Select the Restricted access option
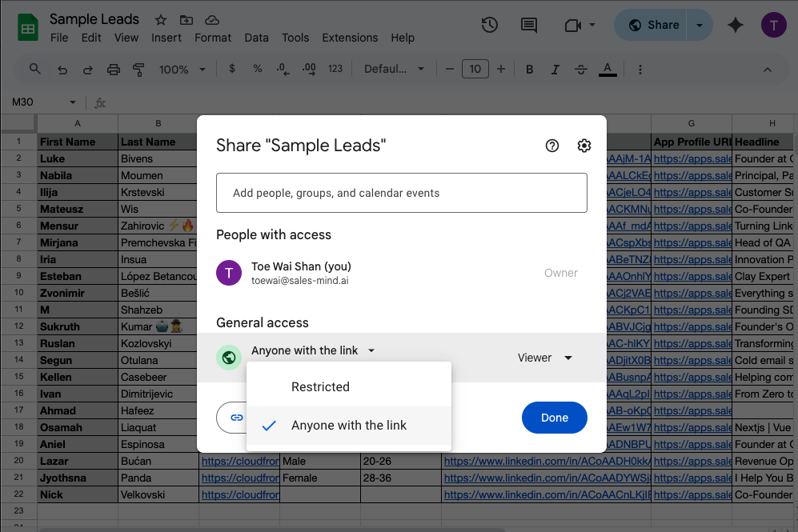Viewport: 798px width, 532px height. click(320, 387)
